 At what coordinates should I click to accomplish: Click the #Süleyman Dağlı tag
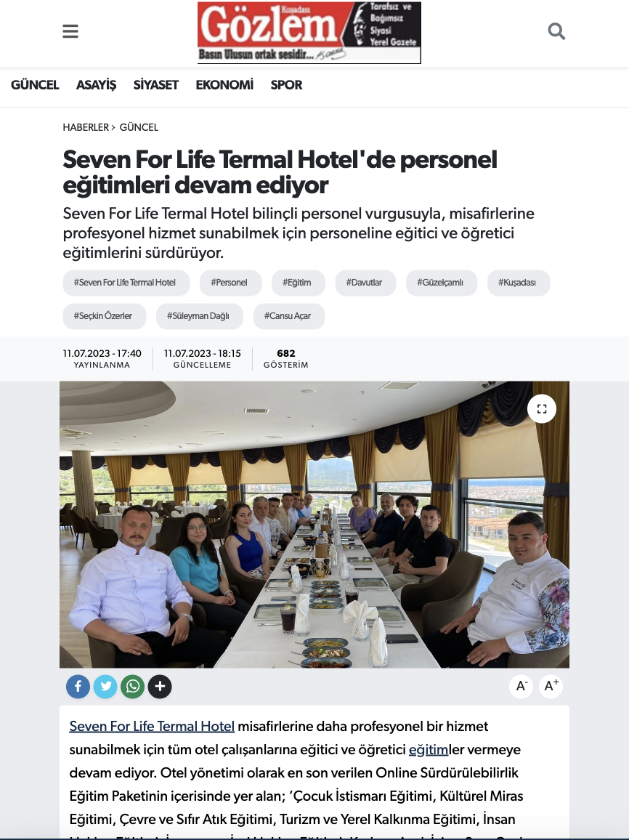click(x=200, y=316)
